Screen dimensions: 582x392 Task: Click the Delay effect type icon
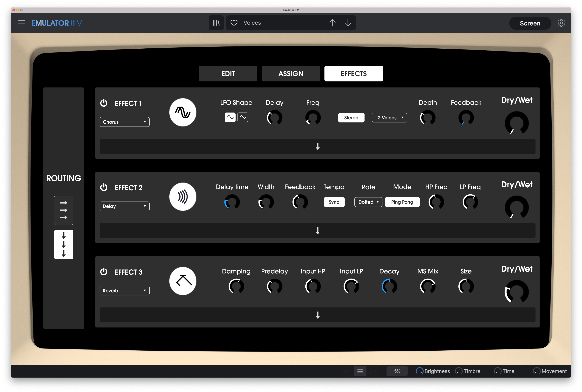183,196
